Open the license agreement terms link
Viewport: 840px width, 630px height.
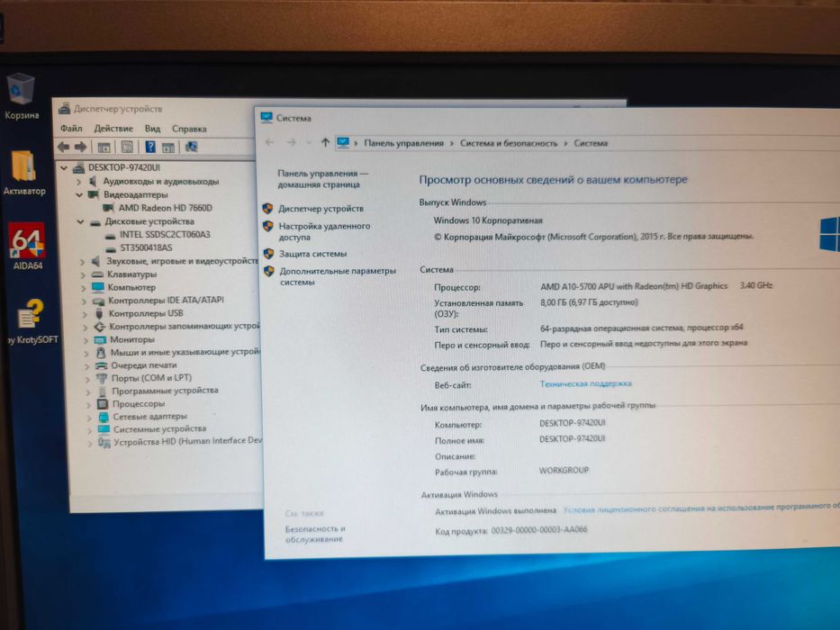click(700, 508)
